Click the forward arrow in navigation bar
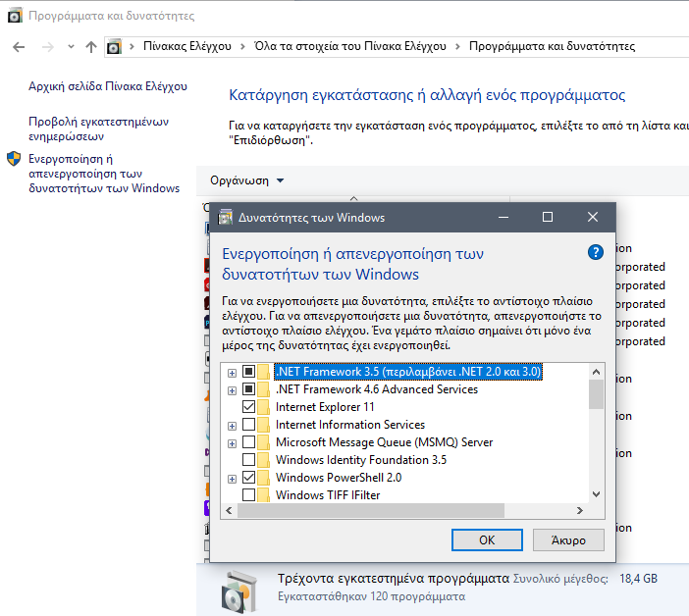 [47, 46]
